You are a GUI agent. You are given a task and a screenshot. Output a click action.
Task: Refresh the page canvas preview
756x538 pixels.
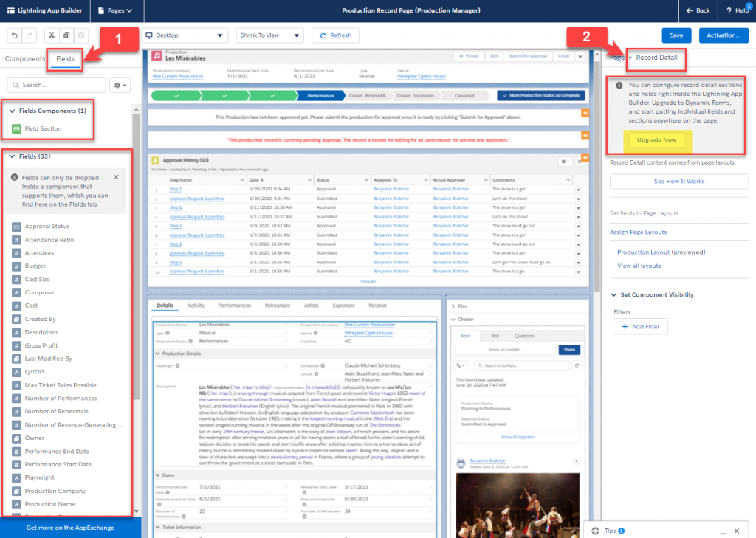click(335, 35)
